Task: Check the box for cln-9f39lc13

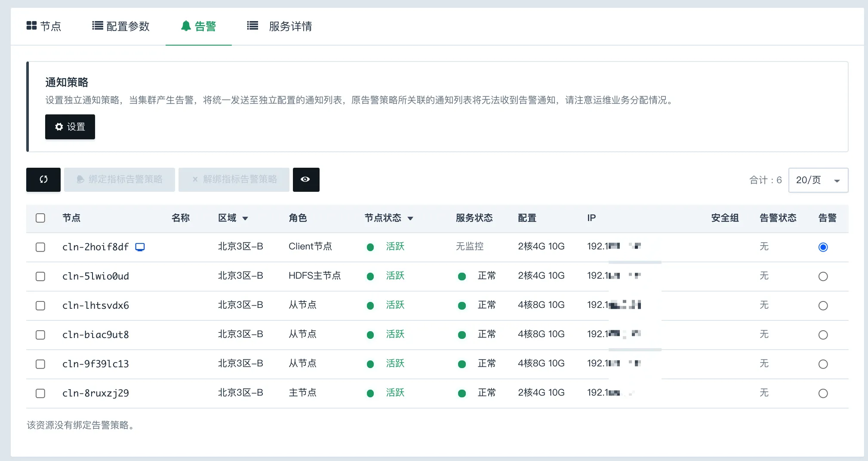Action: point(40,364)
